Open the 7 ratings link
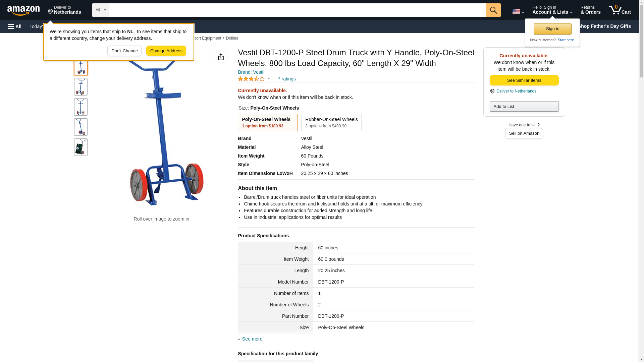The image size is (644, 362). tap(286, 79)
